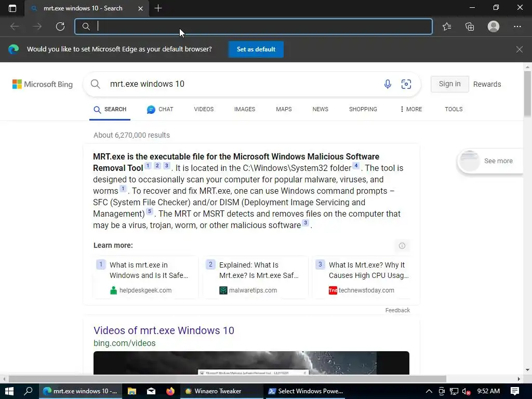Open the Collections icon

470,26
